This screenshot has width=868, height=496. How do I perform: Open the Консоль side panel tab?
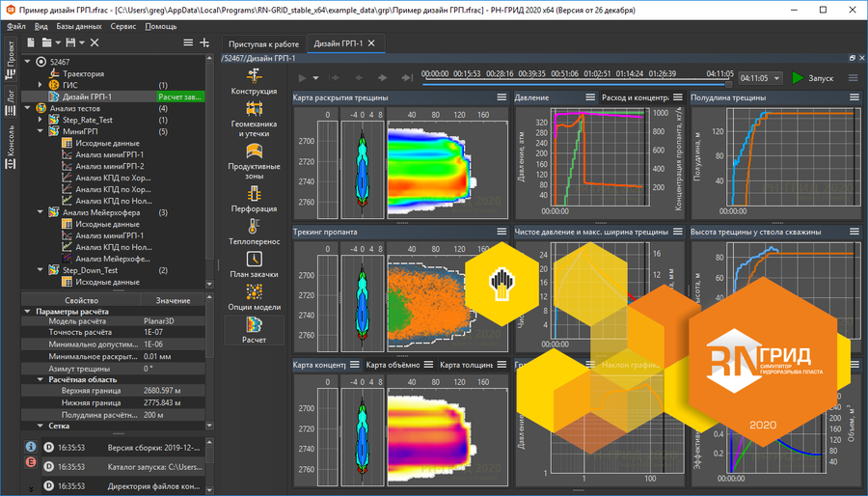pos(11,147)
